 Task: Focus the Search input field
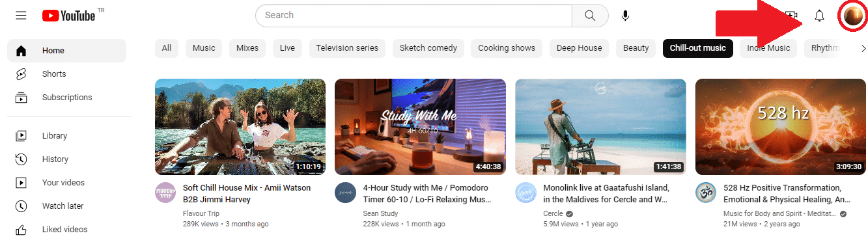pos(413,15)
